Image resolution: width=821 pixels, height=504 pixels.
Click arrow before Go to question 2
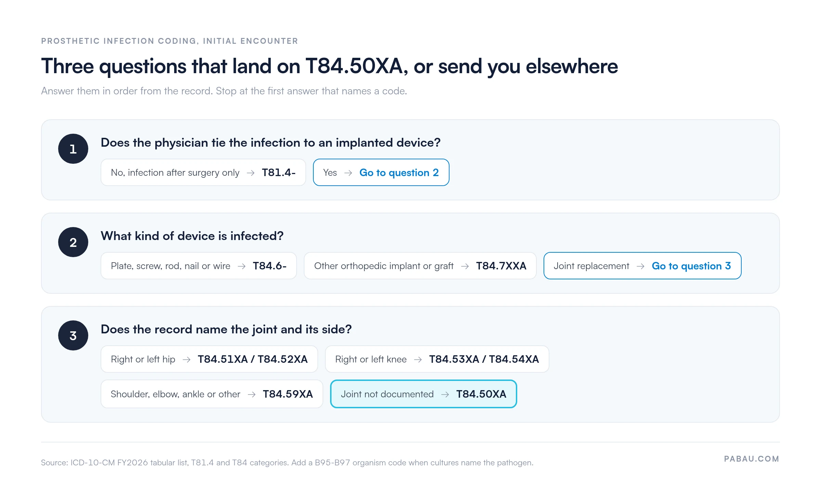click(348, 173)
